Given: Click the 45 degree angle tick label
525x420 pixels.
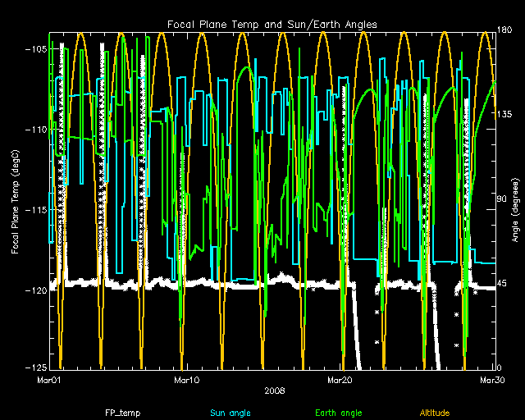Looking at the screenshot, I should (x=503, y=284).
